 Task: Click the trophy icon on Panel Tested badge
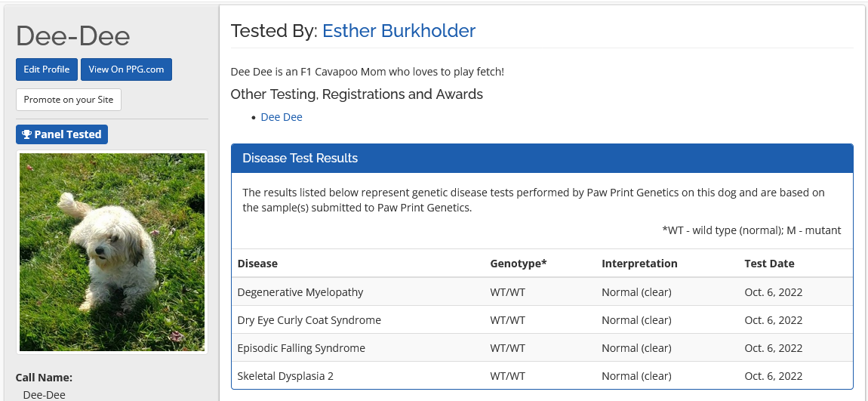(26, 134)
